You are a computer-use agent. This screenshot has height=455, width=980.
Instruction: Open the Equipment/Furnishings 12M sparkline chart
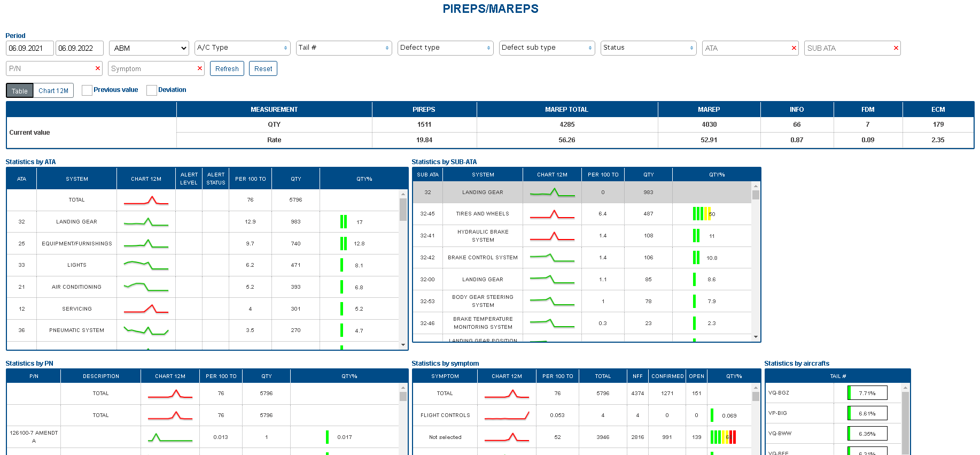pos(146,244)
